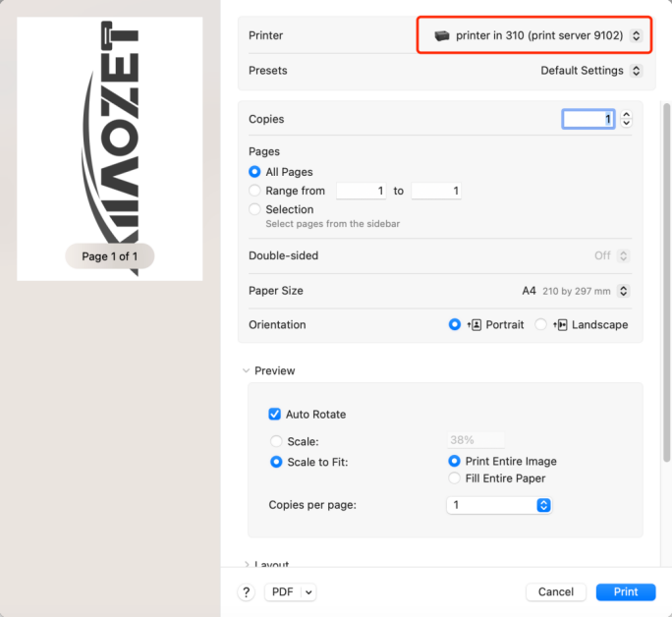
Task: Choose the Scale radio button
Action: point(277,442)
